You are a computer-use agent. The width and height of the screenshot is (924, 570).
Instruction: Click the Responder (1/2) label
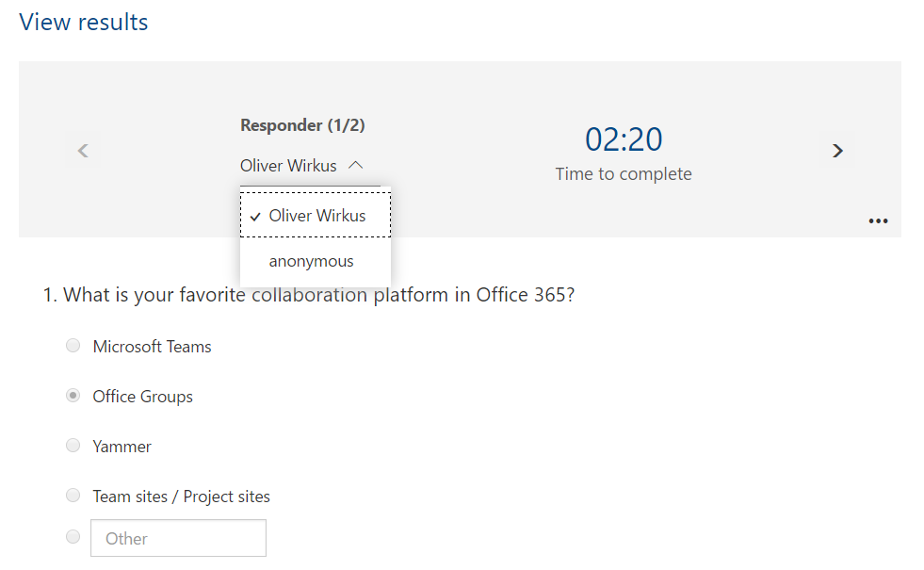click(x=302, y=125)
